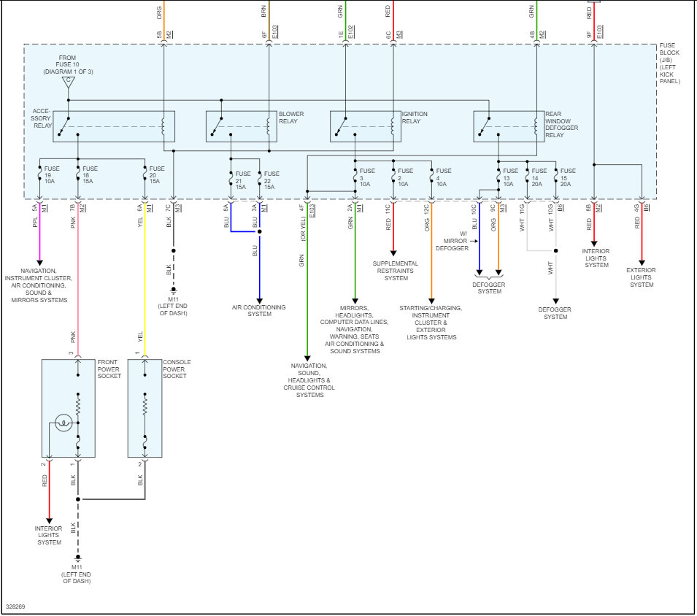Click DEFOGGER SYSTEM under the blue and orange wires
The width and height of the screenshot is (697, 616).
(489, 288)
